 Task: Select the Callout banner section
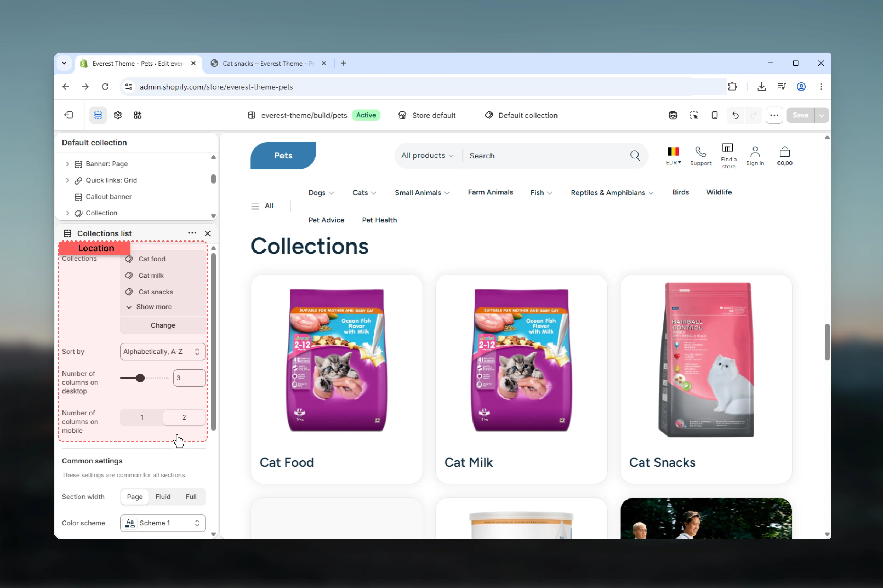pos(108,197)
